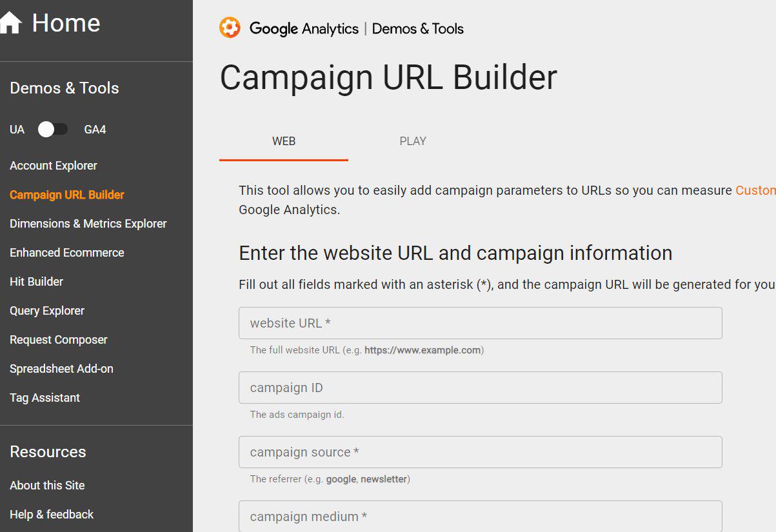
Task: Open Hit Builder tool
Action: point(37,282)
